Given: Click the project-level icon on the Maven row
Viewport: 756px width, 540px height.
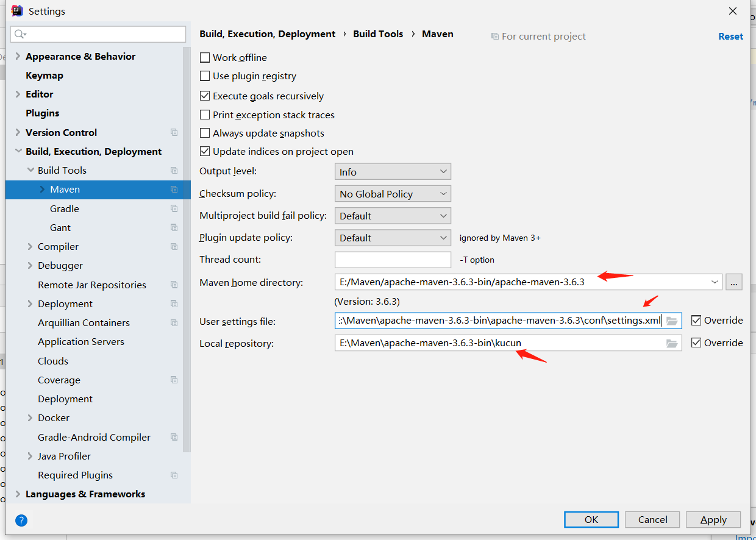Looking at the screenshot, I should (174, 190).
